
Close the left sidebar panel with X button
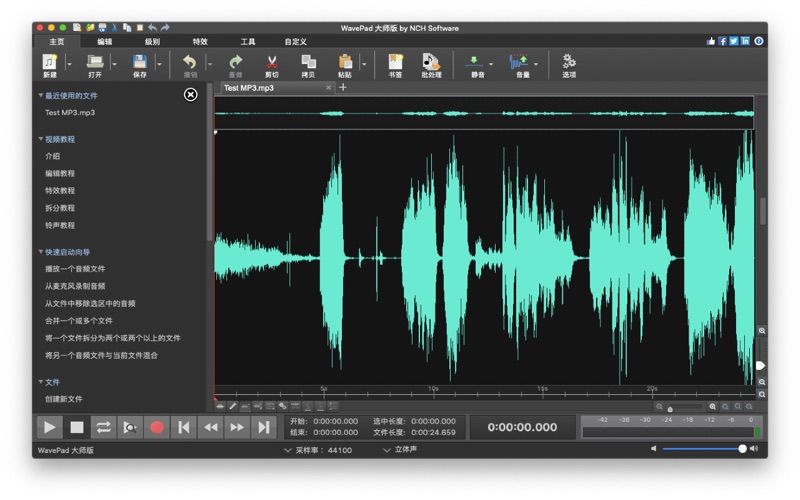[190, 94]
